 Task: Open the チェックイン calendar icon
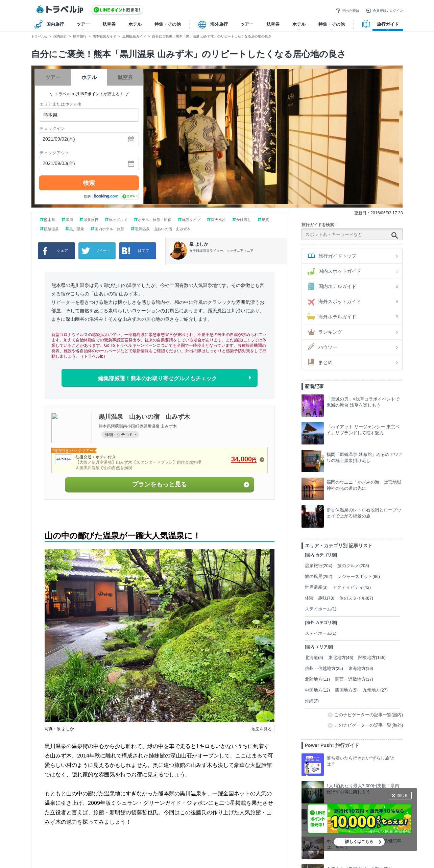pyautogui.click(x=131, y=139)
